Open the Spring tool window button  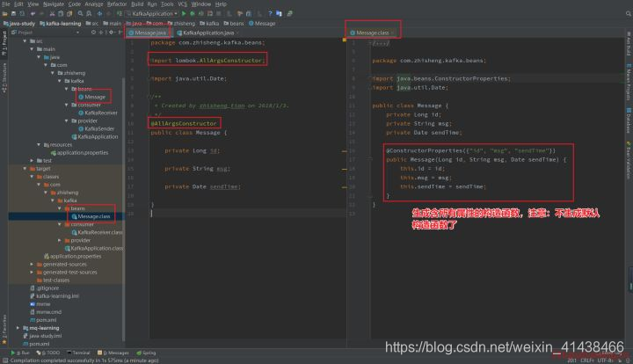pos(146,353)
